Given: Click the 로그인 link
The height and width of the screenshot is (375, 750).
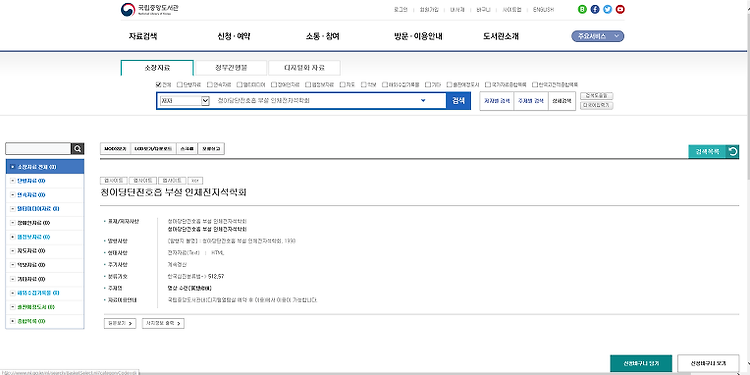Looking at the screenshot, I should (400, 10).
